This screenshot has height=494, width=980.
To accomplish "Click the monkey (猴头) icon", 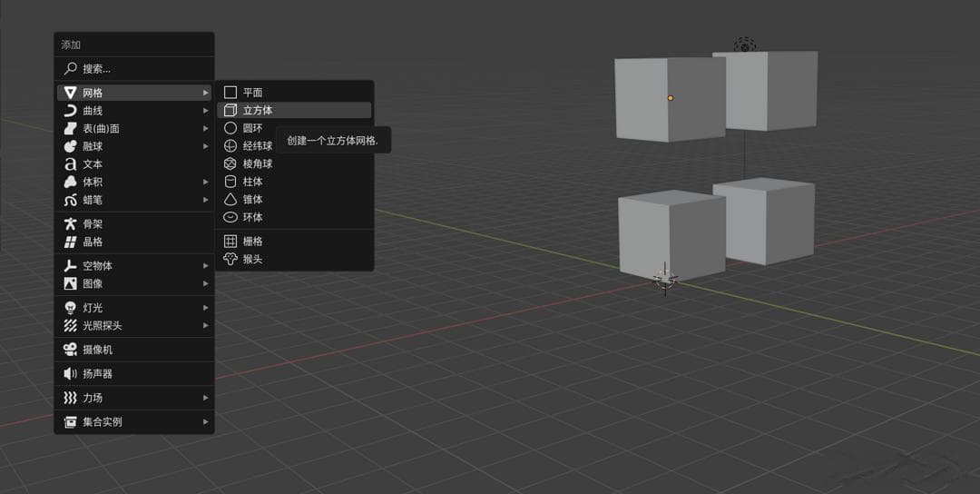I will click(230, 259).
